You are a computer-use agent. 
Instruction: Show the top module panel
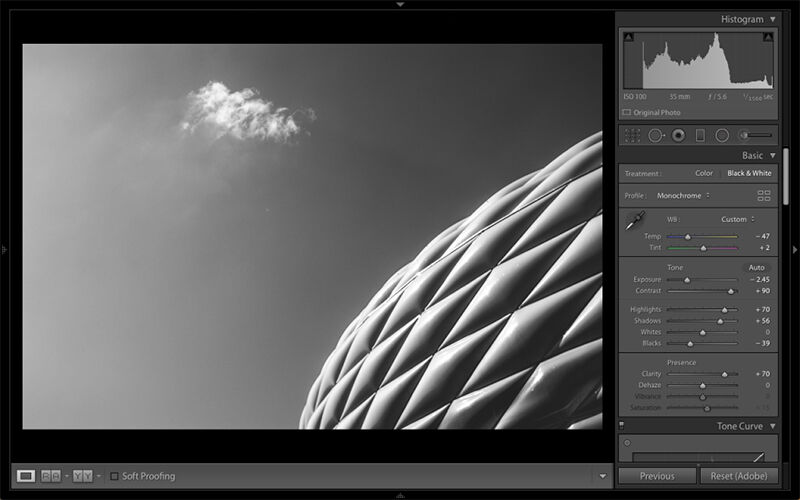click(x=400, y=4)
